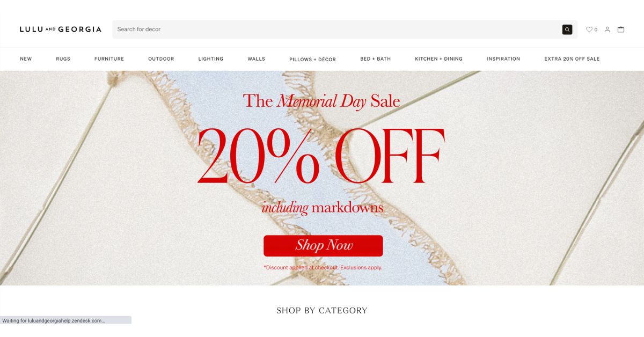Select the Outdoor navigation item
Viewport: 644px width, 337px height.
161,59
